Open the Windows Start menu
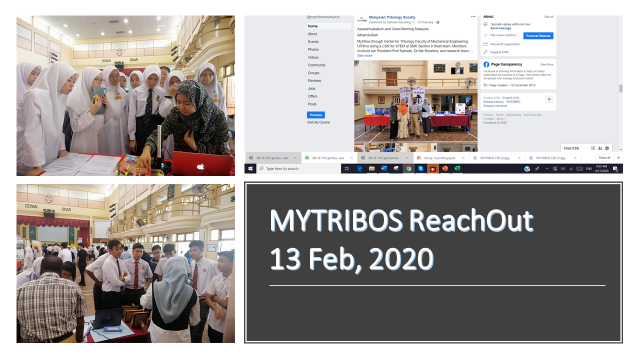 tap(250, 169)
